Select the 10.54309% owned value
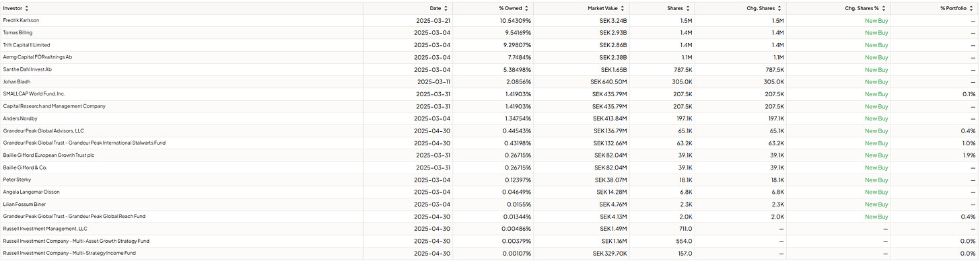The height and width of the screenshot is (261, 980). coord(515,20)
